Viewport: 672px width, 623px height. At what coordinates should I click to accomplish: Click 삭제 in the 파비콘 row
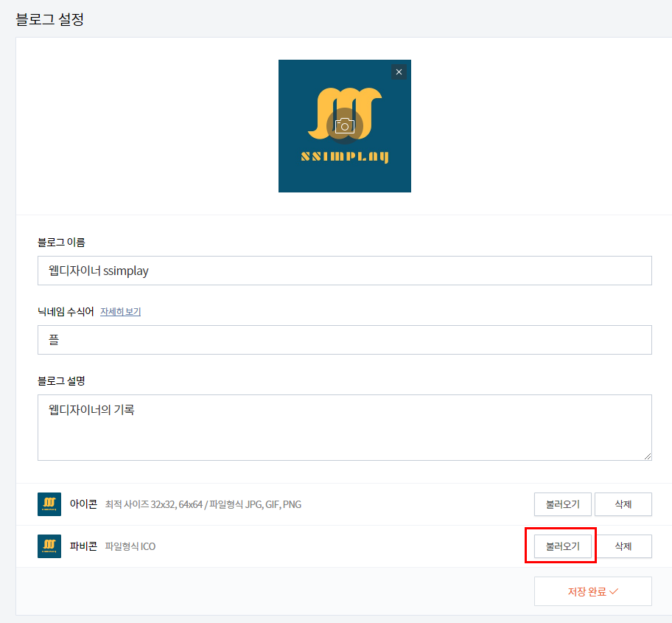click(623, 546)
